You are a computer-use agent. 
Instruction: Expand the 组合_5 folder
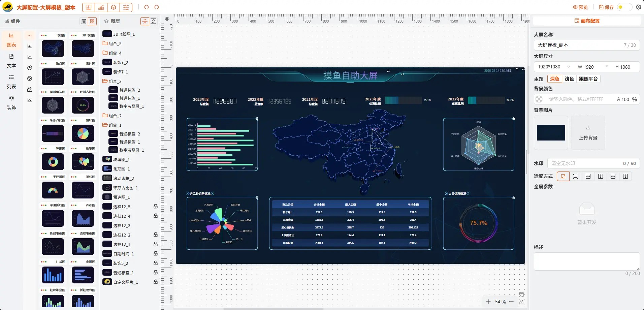point(105,43)
